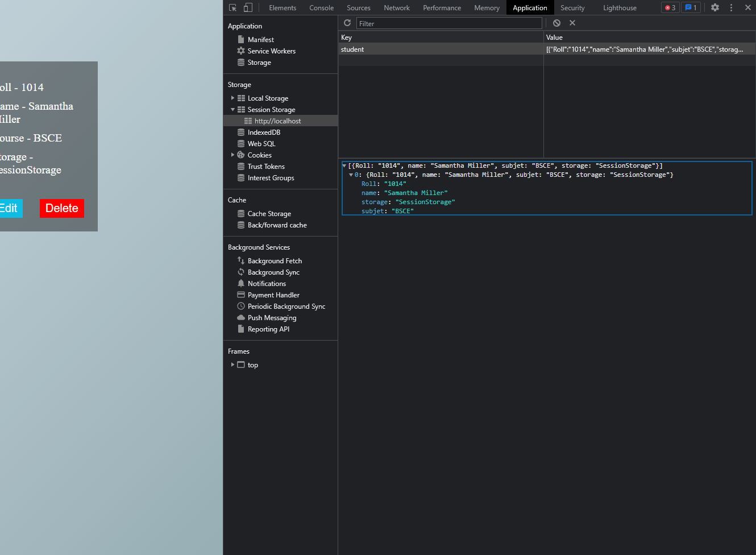Click the red error count badge
The height and width of the screenshot is (555, 756).
[x=670, y=7]
